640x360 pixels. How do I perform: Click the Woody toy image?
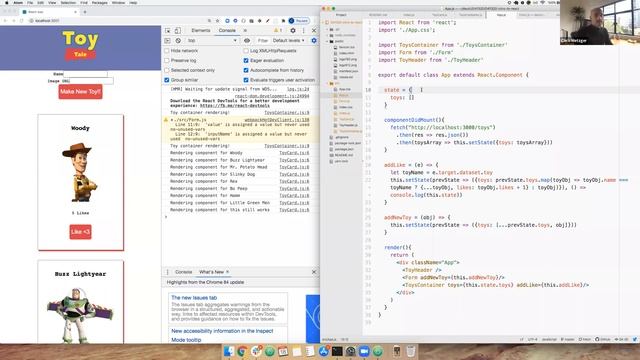pyautogui.click(x=80, y=172)
